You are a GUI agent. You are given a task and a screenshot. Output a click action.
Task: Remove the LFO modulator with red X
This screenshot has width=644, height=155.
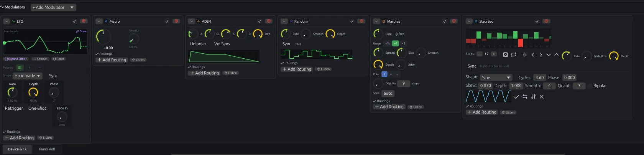click(84, 21)
